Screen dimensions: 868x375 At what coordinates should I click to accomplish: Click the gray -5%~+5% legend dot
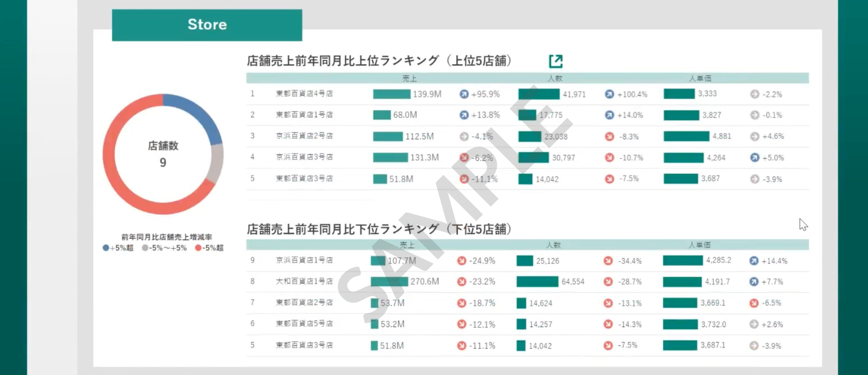point(145,248)
